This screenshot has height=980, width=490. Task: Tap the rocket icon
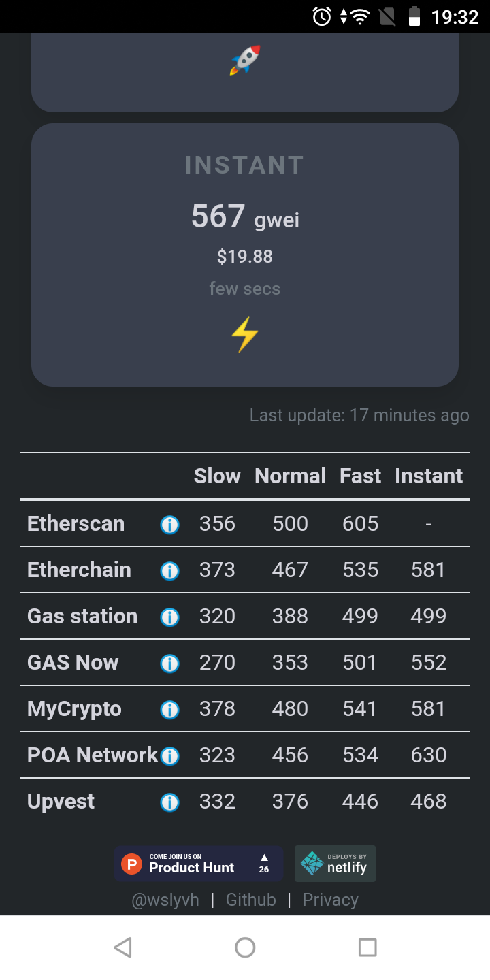[245, 60]
